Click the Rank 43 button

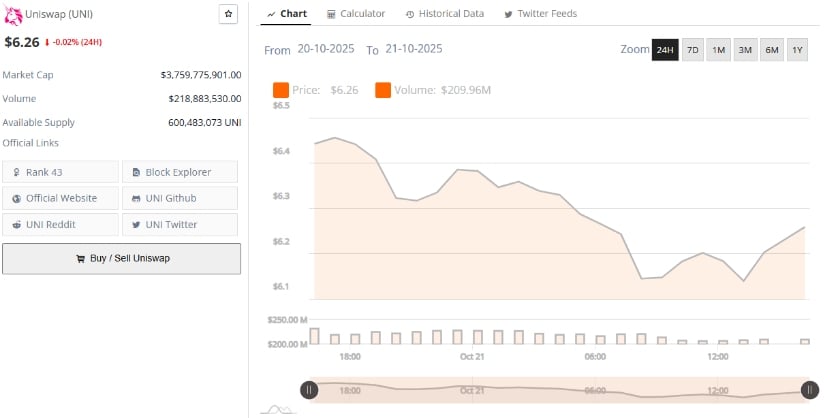click(60, 172)
